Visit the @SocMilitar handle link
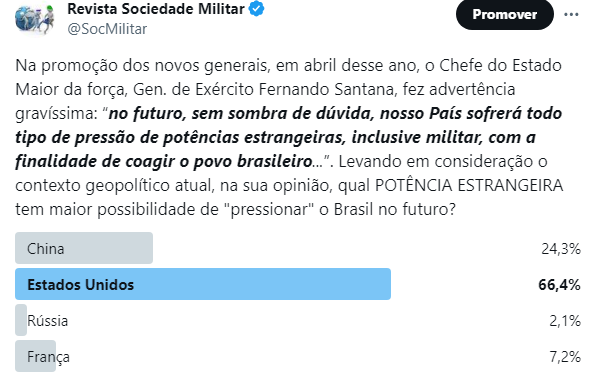594x381 pixels. (107, 29)
